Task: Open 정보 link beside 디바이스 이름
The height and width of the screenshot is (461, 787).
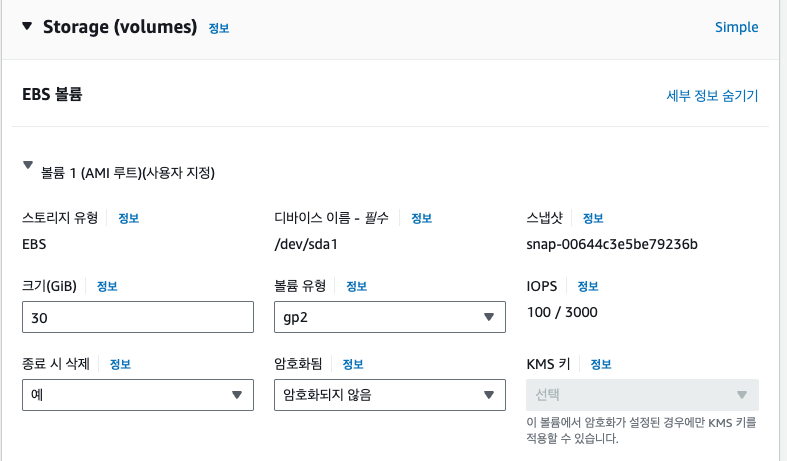Action: coord(421,218)
